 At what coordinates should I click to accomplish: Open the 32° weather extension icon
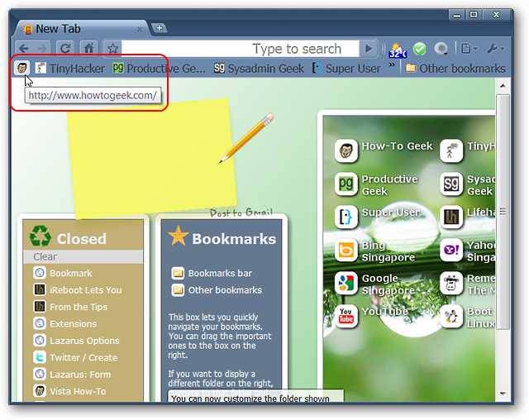click(397, 50)
